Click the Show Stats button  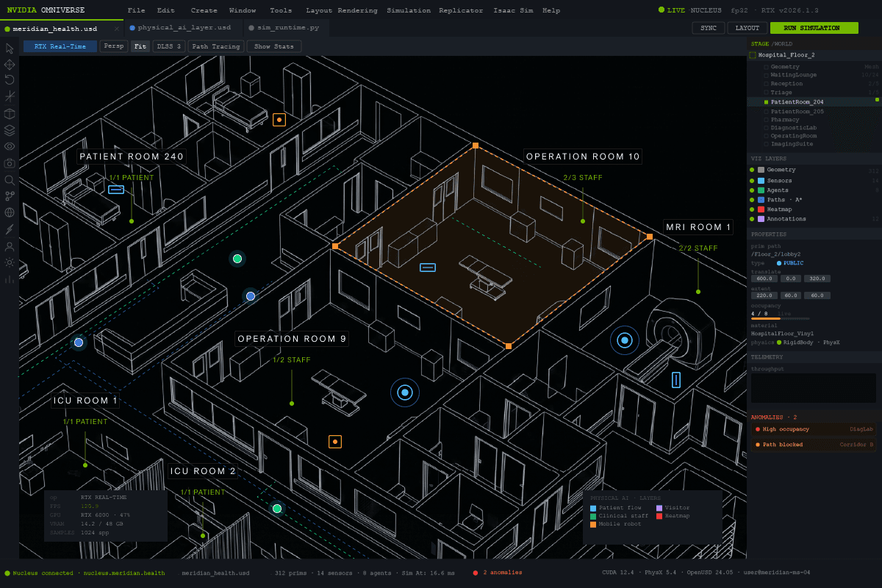[x=274, y=46]
